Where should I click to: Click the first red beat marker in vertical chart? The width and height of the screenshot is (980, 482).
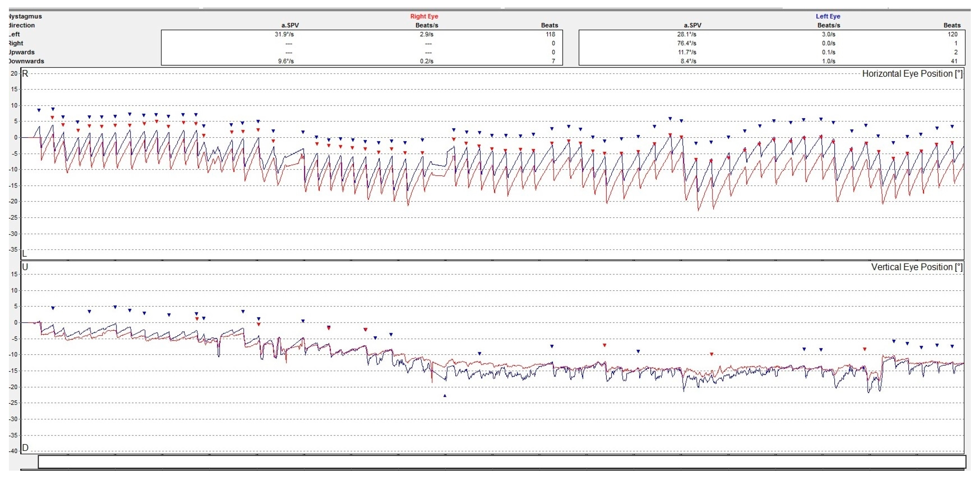[197, 319]
